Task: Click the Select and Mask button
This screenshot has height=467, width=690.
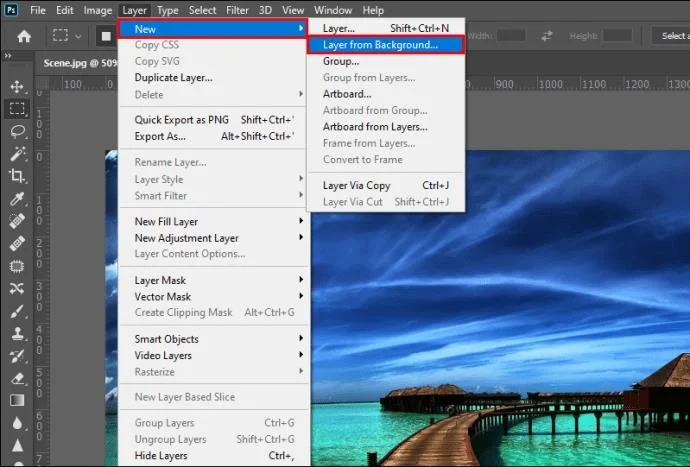Action: pos(673,36)
